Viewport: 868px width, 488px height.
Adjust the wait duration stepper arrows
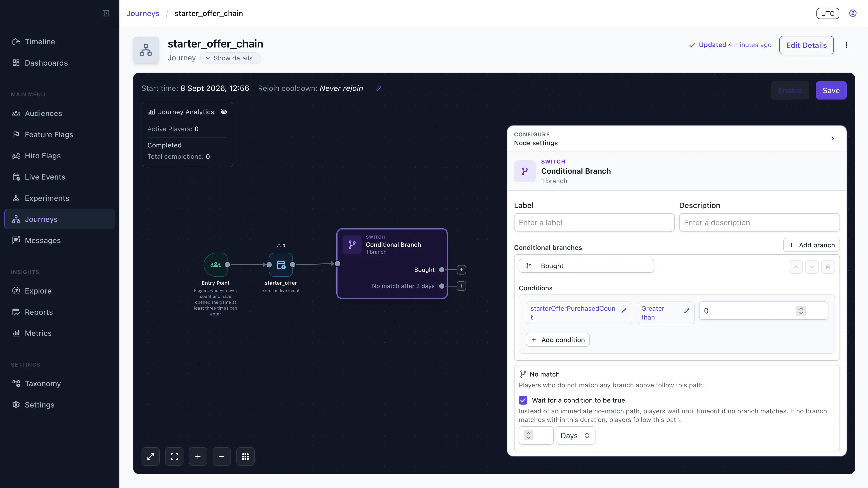528,436
